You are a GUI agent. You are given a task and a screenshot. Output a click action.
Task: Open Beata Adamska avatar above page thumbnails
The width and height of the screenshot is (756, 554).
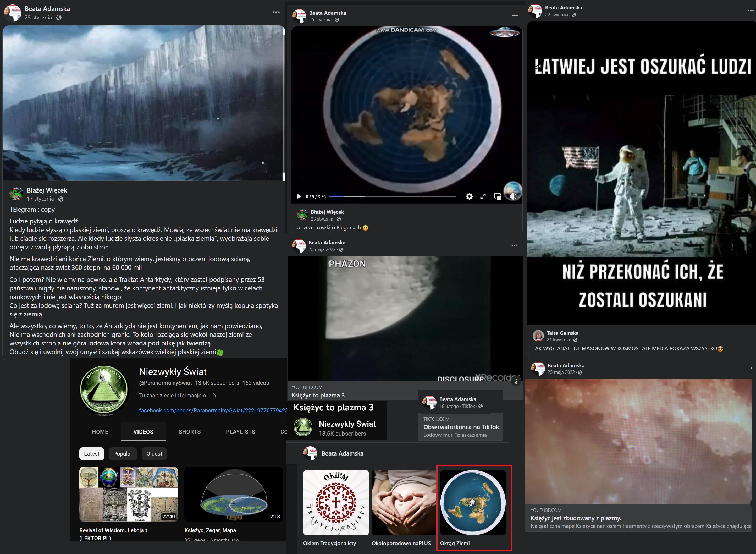coord(310,453)
